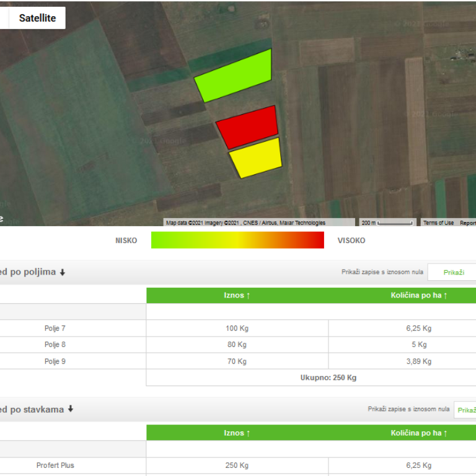Click Prikaži button in items section

click(466, 410)
